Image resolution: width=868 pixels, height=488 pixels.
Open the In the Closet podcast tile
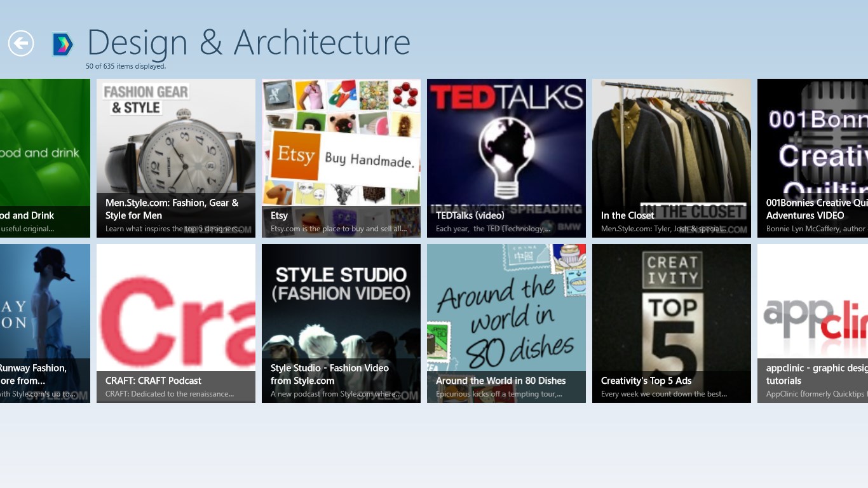(x=672, y=158)
